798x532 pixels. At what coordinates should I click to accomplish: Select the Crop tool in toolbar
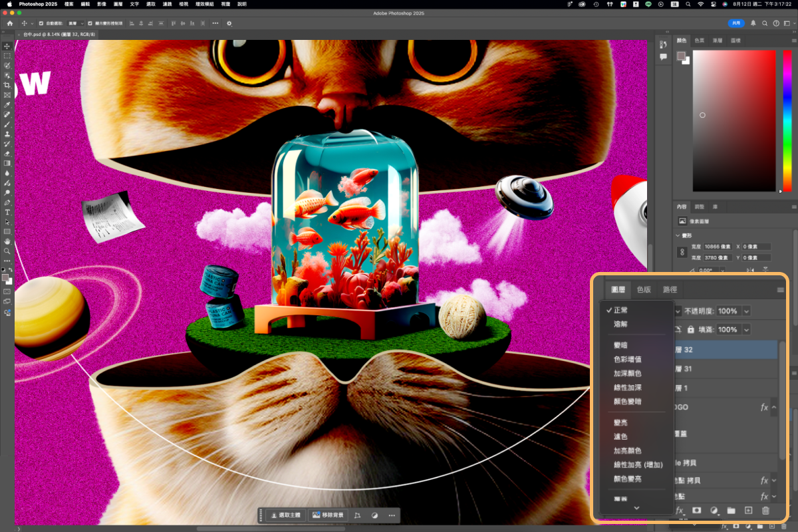coord(7,85)
